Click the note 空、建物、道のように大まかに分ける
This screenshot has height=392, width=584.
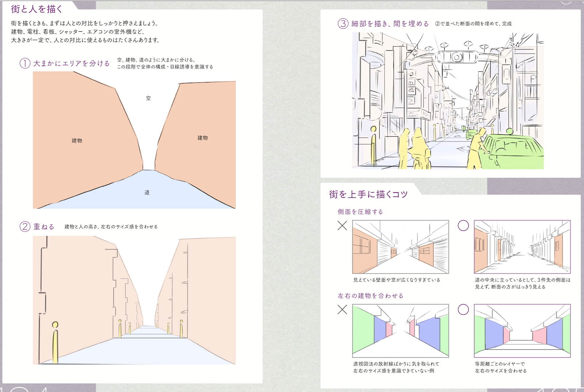coord(156,60)
